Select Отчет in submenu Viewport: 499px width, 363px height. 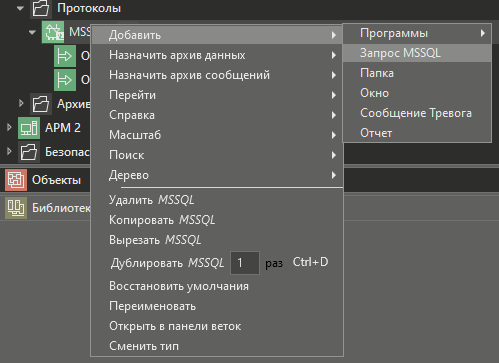tap(417, 133)
